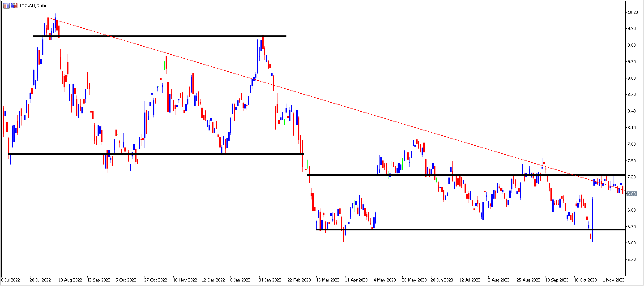The width and height of the screenshot is (644, 286).
Task: Click the 8.70 price scale label
Action: (631, 94)
